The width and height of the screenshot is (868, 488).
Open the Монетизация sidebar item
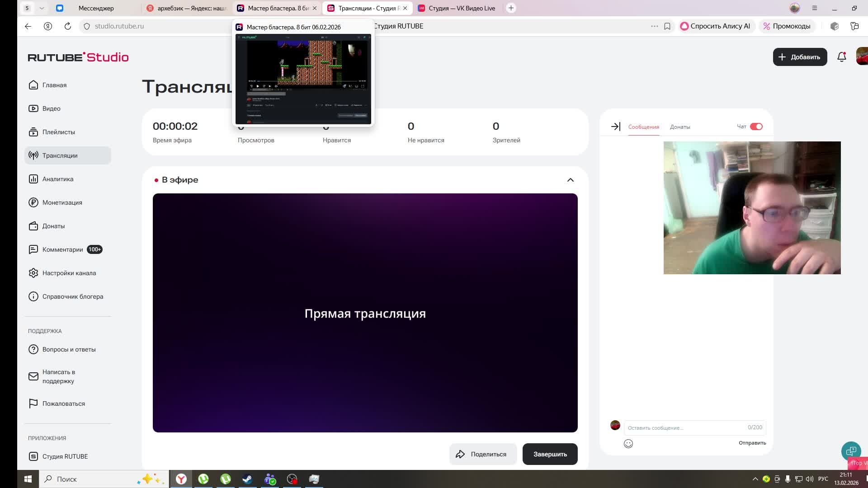click(62, 202)
